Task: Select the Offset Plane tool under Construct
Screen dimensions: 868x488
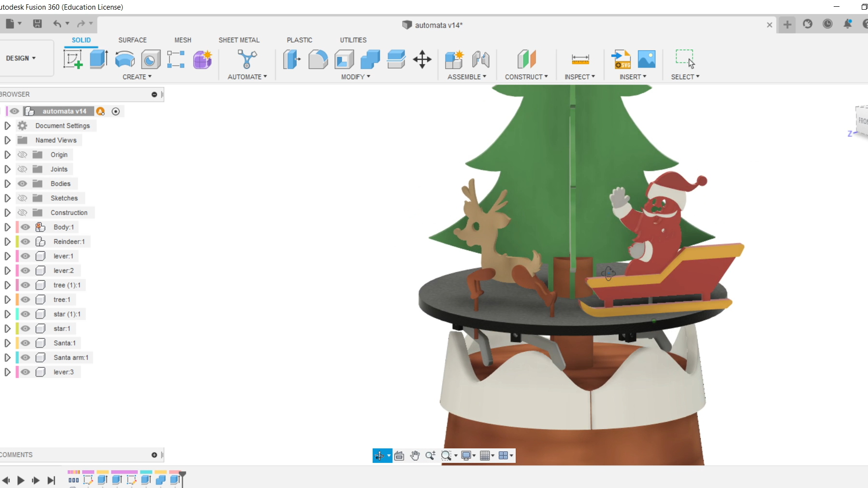Action: [526, 59]
